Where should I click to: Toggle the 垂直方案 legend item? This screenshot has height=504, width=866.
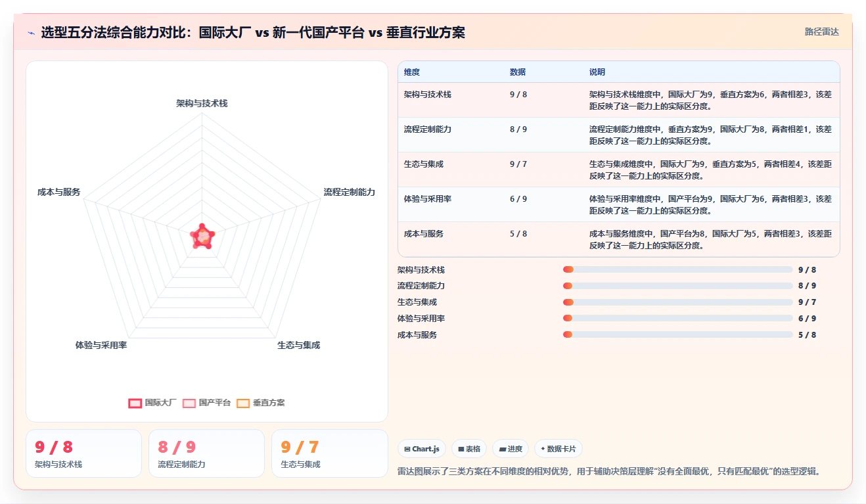[260, 403]
